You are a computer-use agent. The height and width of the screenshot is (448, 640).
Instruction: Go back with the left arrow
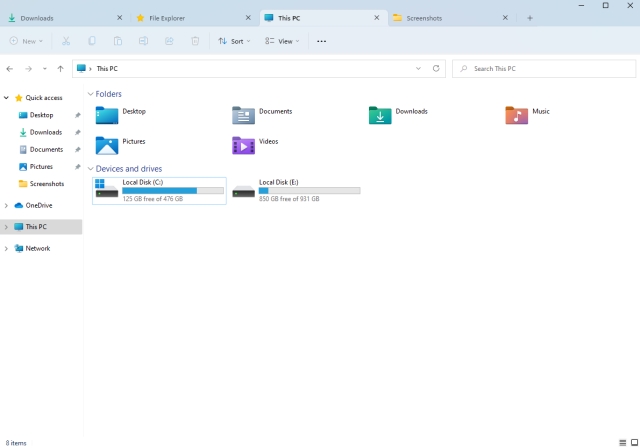(10, 69)
